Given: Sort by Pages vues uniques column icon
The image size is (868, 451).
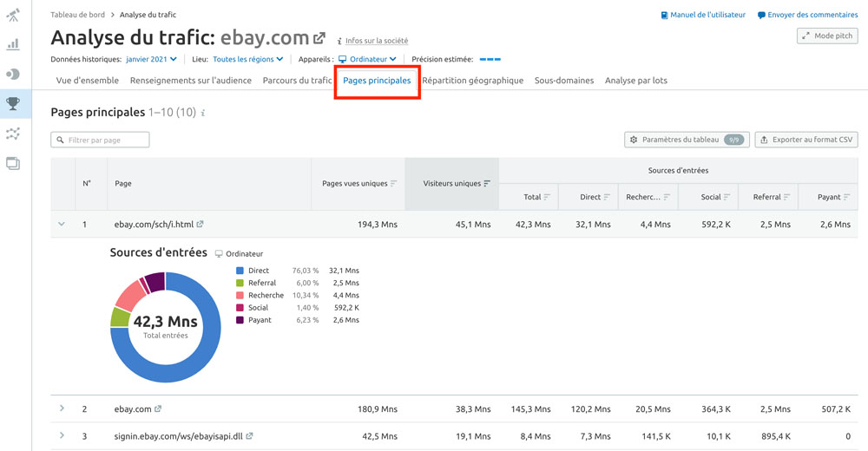Looking at the screenshot, I should 393,184.
